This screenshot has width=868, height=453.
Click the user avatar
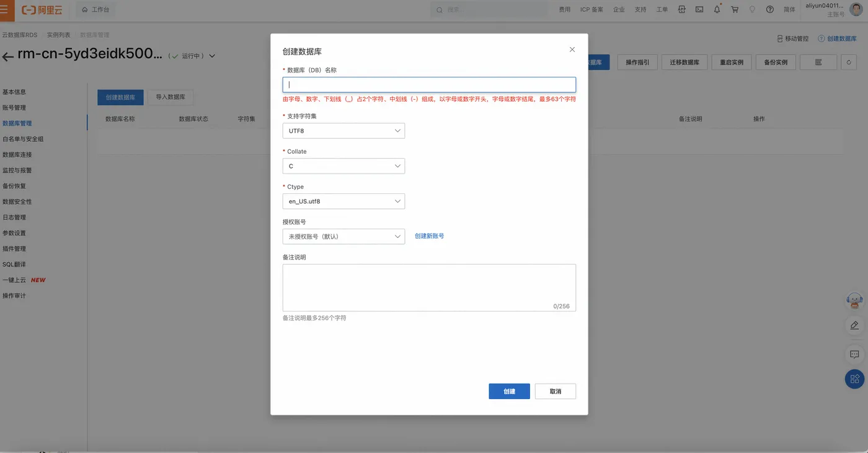point(856,10)
